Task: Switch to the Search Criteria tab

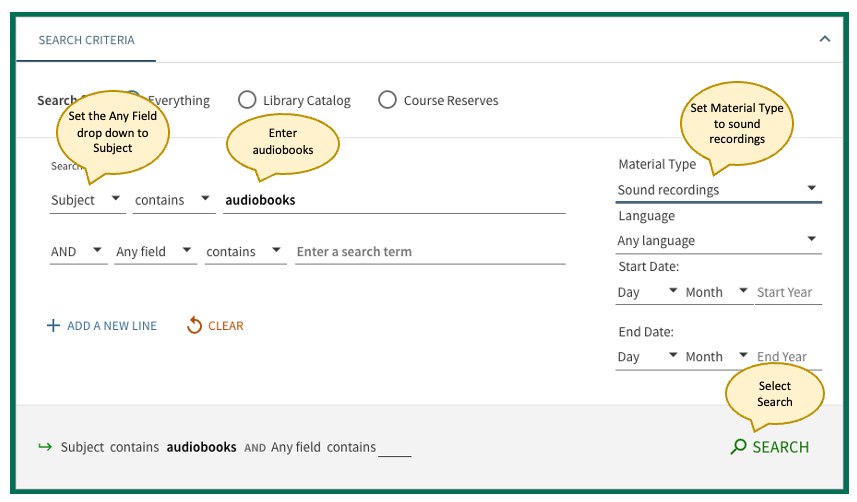Action: point(86,40)
